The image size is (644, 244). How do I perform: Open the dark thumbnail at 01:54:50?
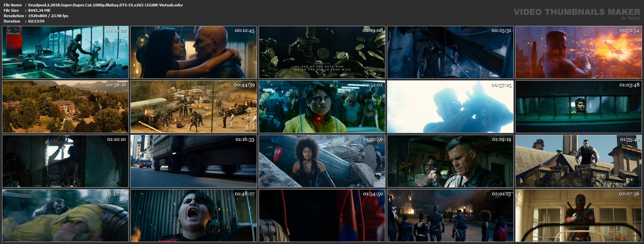tap(322, 215)
